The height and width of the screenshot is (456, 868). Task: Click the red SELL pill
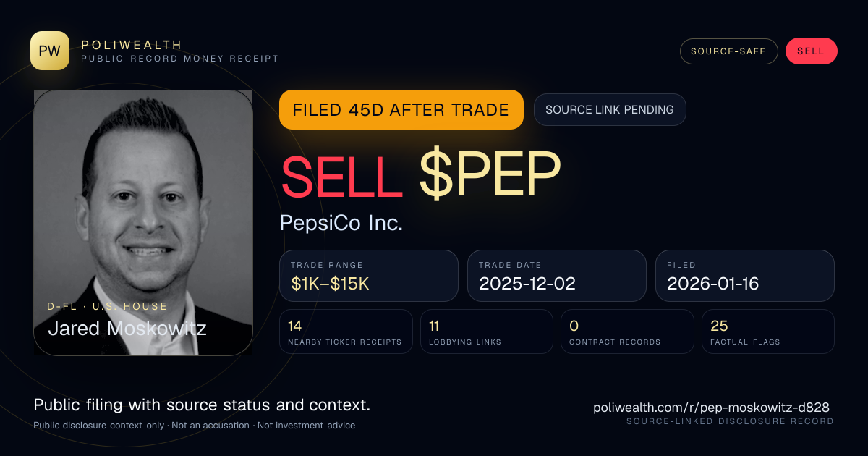pyautogui.click(x=811, y=51)
